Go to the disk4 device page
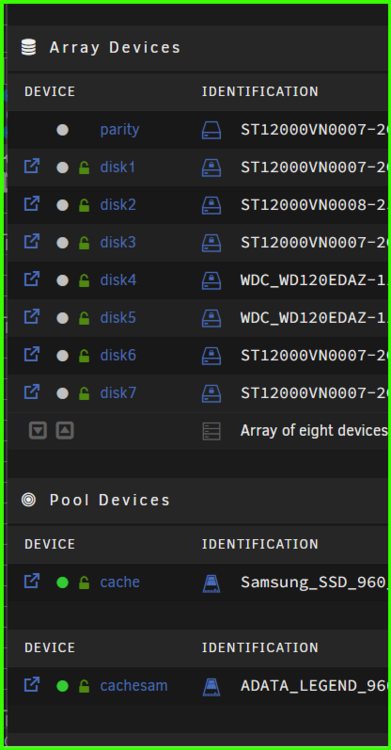Viewport: 391px width, 750px height. (x=118, y=280)
